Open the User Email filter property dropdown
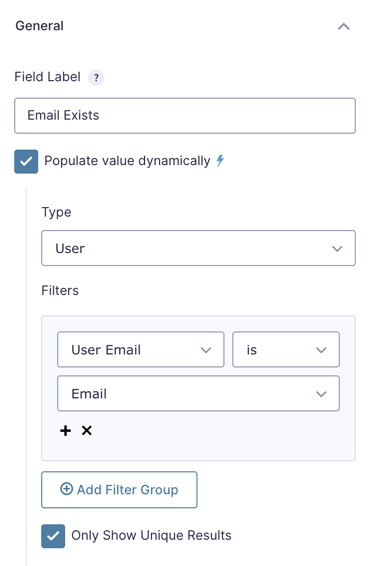Image resolution: width=370 pixels, height=566 pixels. coord(141,349)
